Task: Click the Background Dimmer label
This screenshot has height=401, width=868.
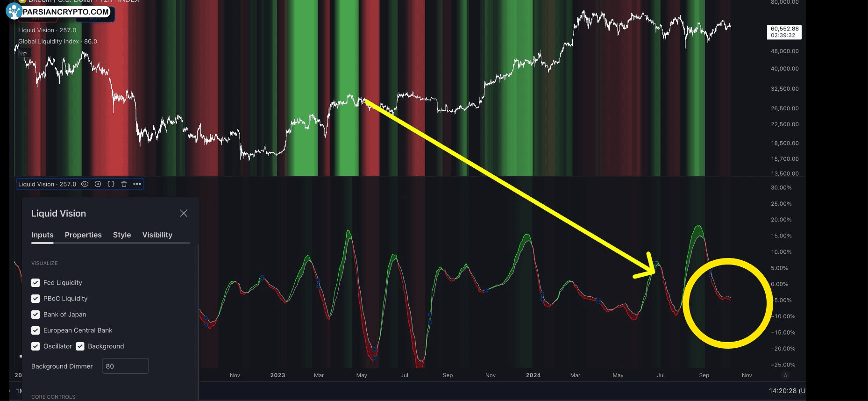Action: pyautogui.click(x=62, y=366)
